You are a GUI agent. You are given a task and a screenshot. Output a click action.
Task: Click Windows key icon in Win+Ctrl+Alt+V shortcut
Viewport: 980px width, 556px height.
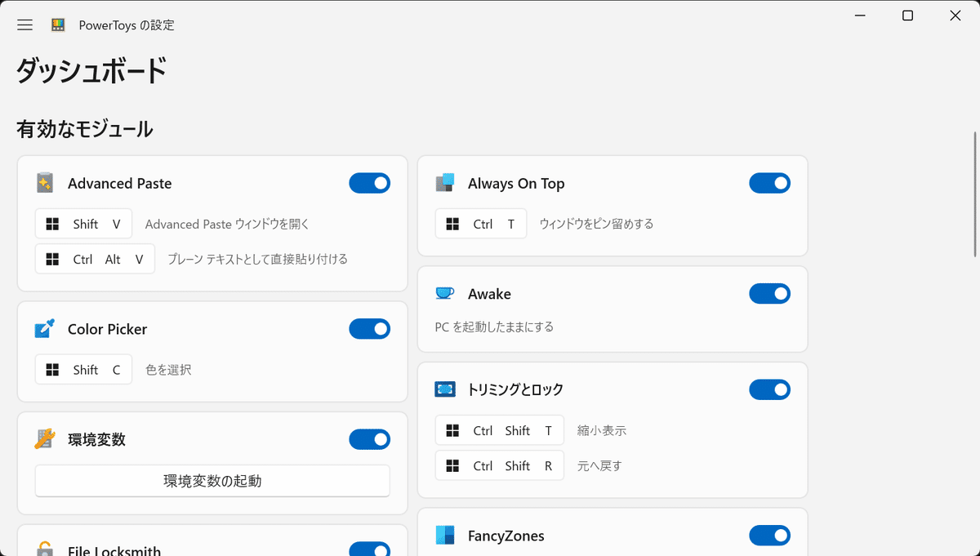(53, 259)
